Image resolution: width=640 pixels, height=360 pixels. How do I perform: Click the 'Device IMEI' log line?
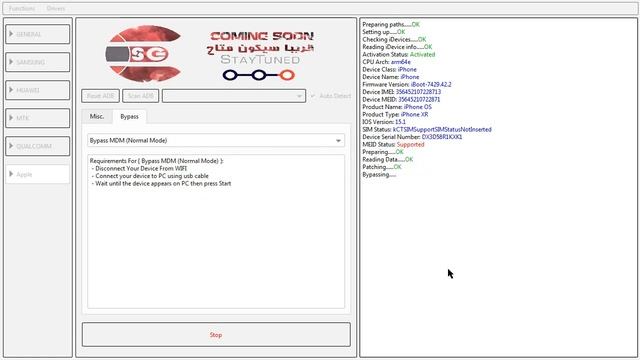(x=402, y=92)
